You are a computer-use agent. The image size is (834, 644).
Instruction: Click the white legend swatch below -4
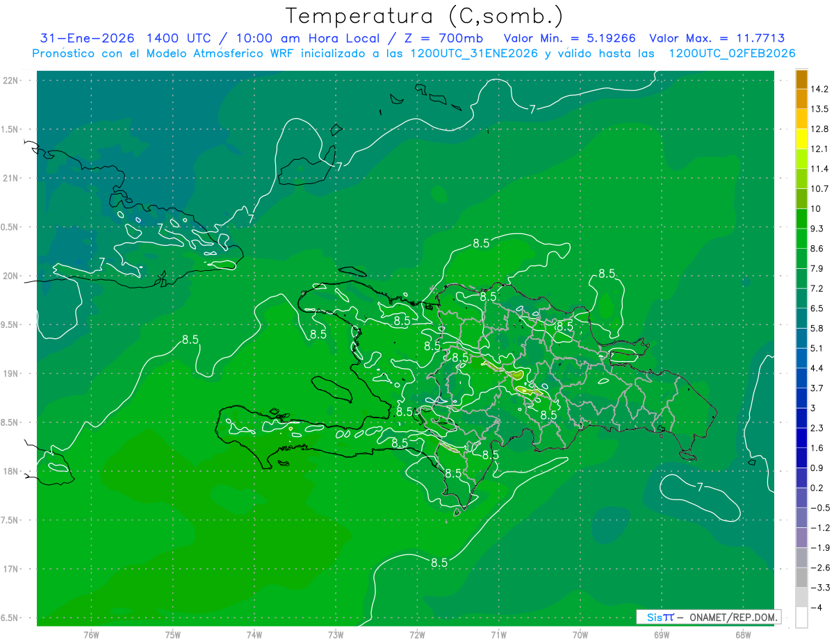[x=801, y=618]
